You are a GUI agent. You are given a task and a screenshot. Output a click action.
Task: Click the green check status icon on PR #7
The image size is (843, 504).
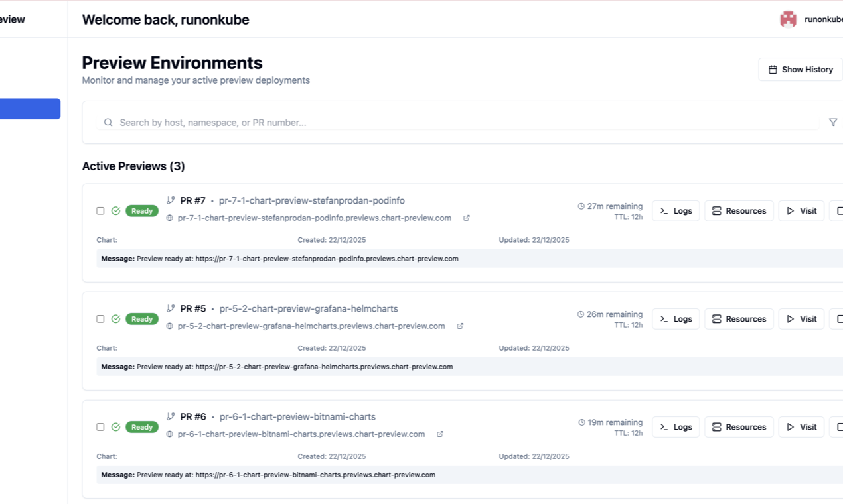coord(115,210)
